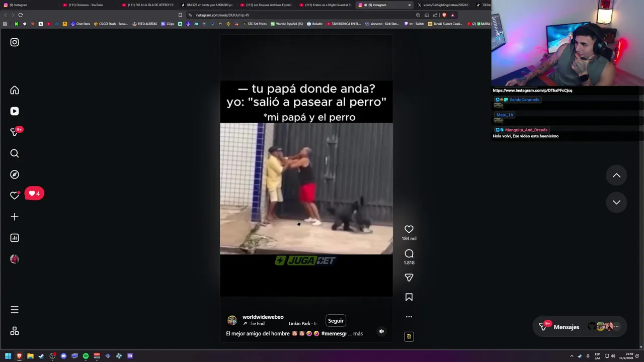This screenshot has width=644, height=362.
Task: Close the active Instagram tab
Action: [409, 5]
